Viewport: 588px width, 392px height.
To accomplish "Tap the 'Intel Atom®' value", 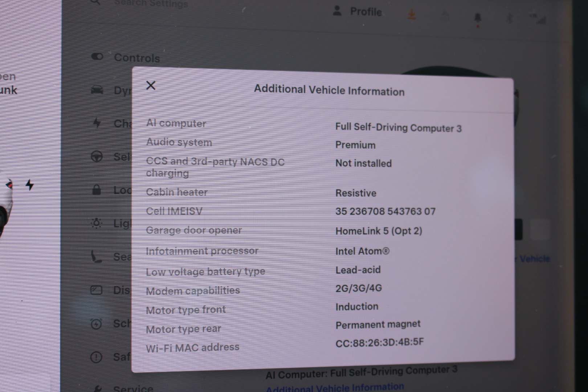I will (362, 251).
